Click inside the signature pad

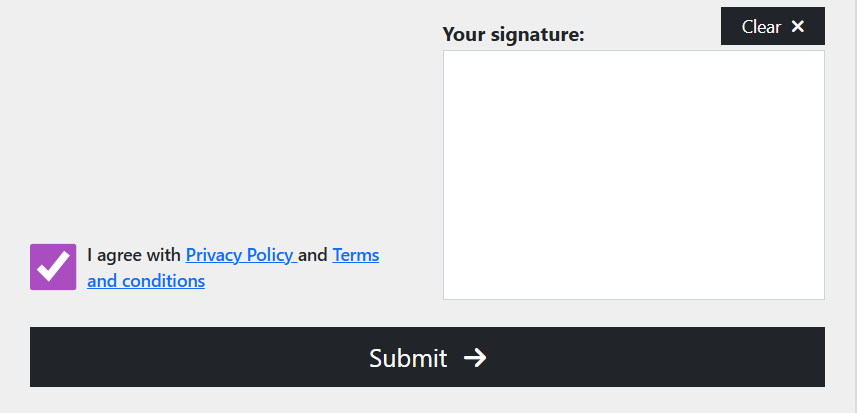pyautogui.click(x=633, y=175)
